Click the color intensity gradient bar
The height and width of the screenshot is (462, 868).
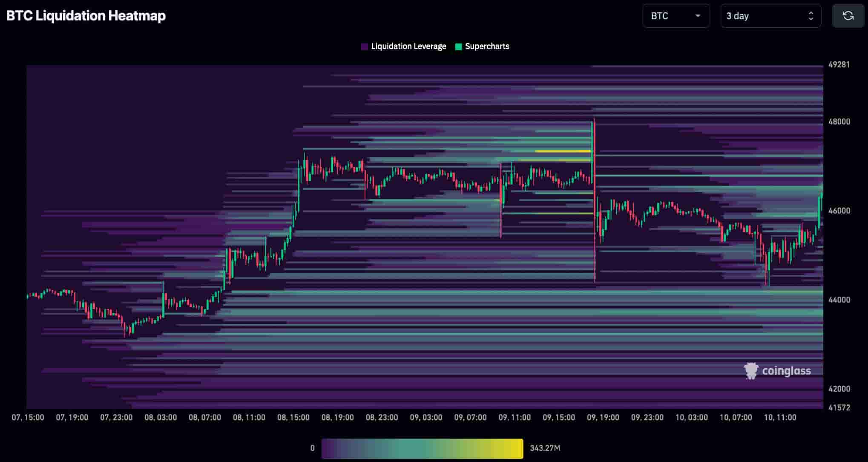pyautogui.click(x=422, y=448)
